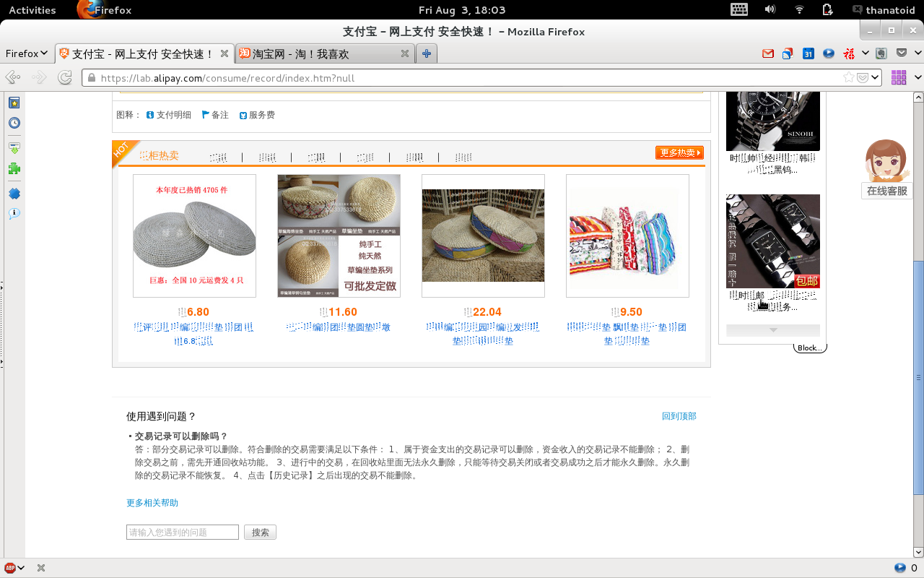Bookmark this page with the star

(x=849, y=77)
